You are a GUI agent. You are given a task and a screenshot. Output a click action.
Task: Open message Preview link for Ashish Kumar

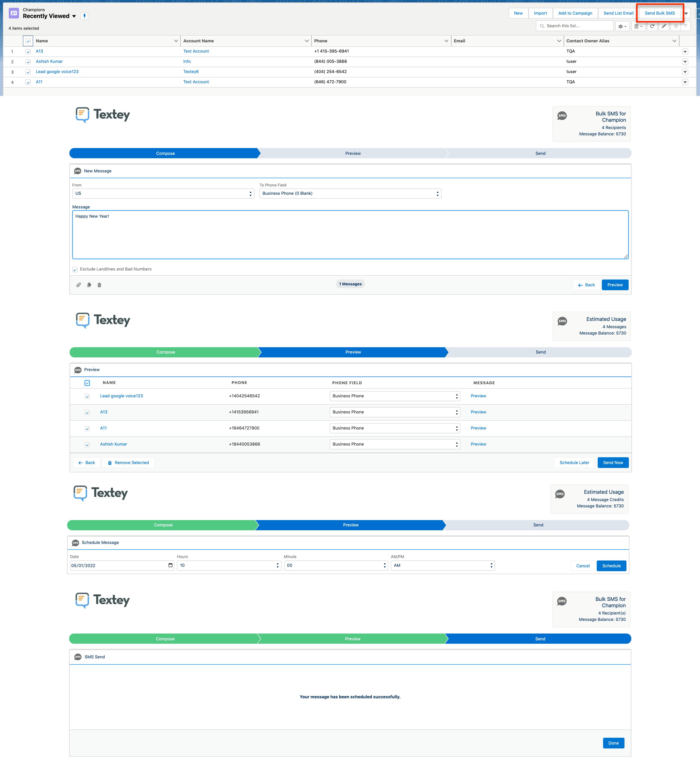click(478, 444)
